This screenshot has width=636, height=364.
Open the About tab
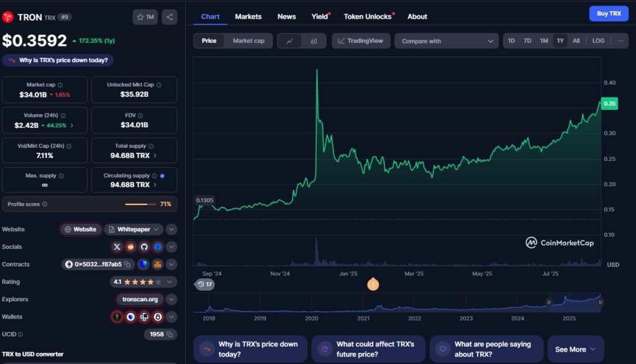[x=417, y=17]
